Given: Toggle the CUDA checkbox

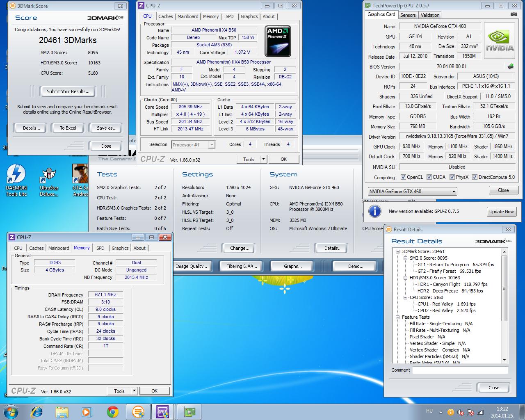Looking at the screenshot, I should [429, 177].
